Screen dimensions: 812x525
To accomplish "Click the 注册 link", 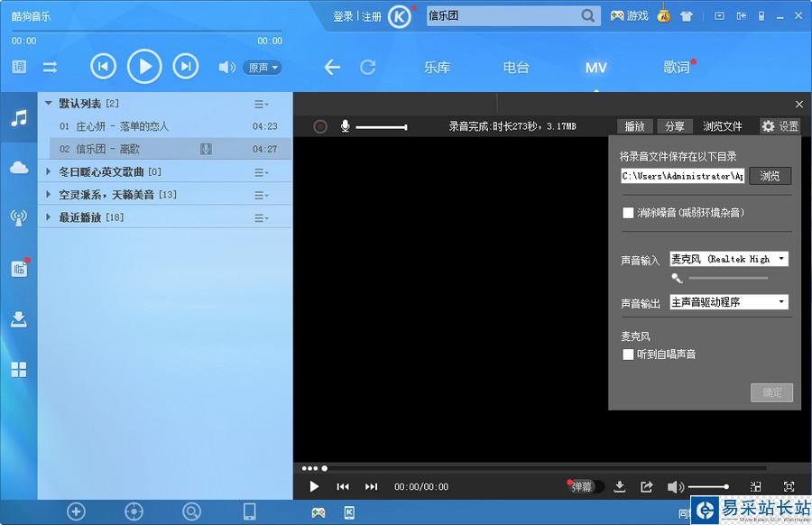I will pyautogui.click(x=372, y=16).
